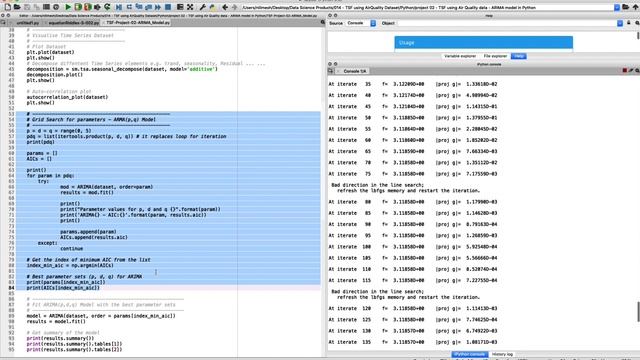Open editor options at the tab bar's right edge
This screenshot has height=360, width=640.
click(x=322, y=22)
